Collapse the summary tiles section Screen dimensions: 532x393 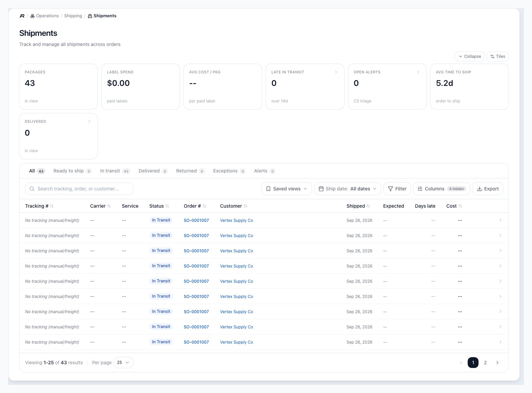click(470, 56)
